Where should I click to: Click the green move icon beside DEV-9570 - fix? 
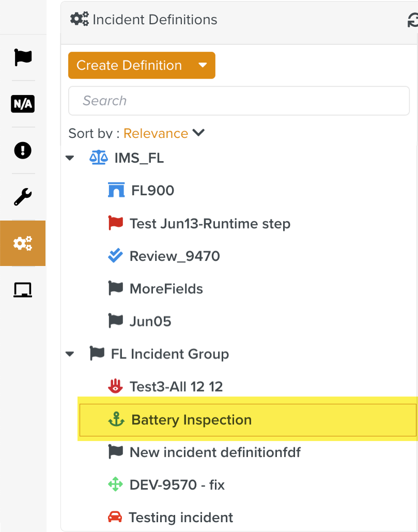pyautogui.click(x=115, y=484)
